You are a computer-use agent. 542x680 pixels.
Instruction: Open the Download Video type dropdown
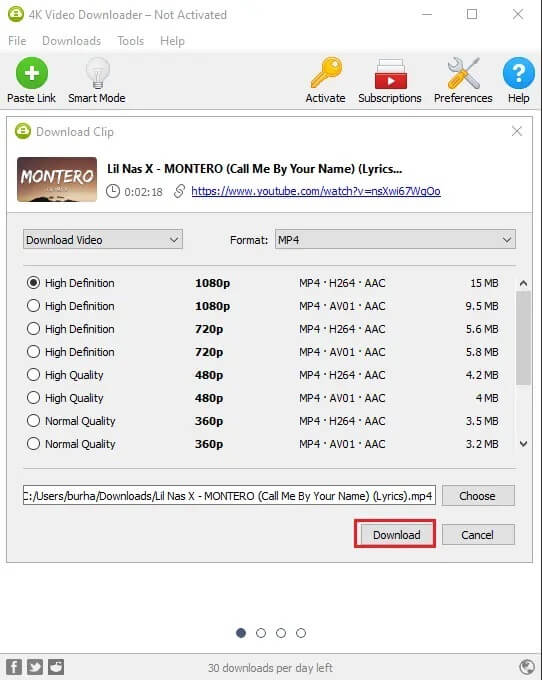[x=103, y=239]
